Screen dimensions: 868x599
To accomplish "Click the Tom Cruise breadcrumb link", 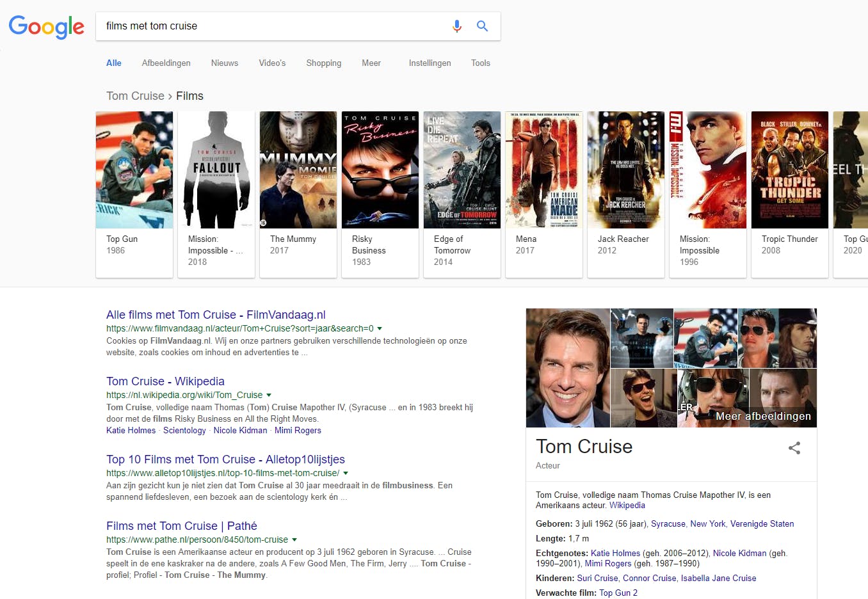I will 135,96.
